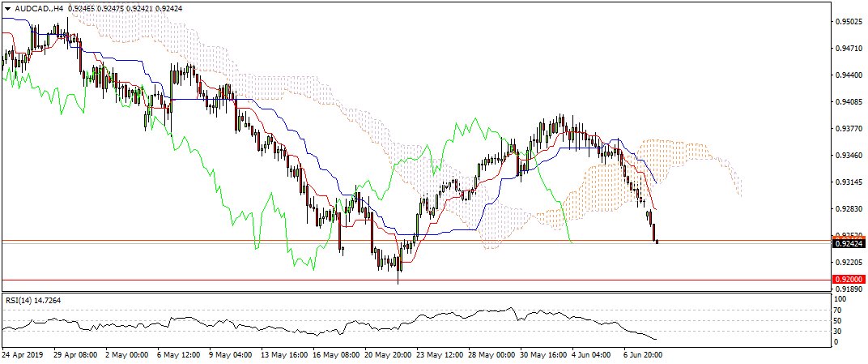
Task: Select the 0.92424 current price tag
Action: [x=848, y=242]
